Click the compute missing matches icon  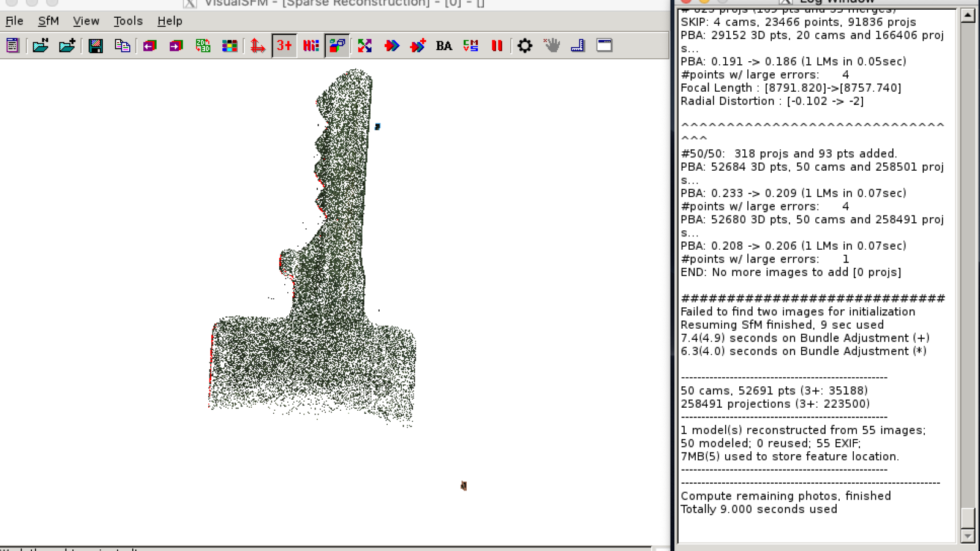pyautogui.click(x=364, y=45)
